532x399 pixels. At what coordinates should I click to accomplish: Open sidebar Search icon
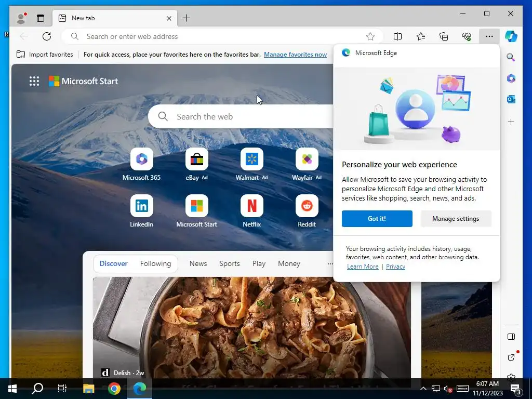511,57
